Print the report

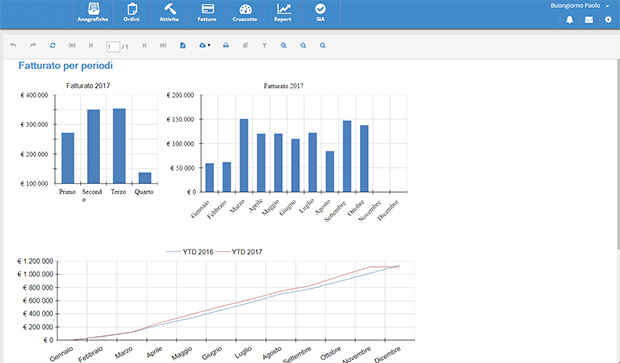pyautogui.click(x=226, y=45)
